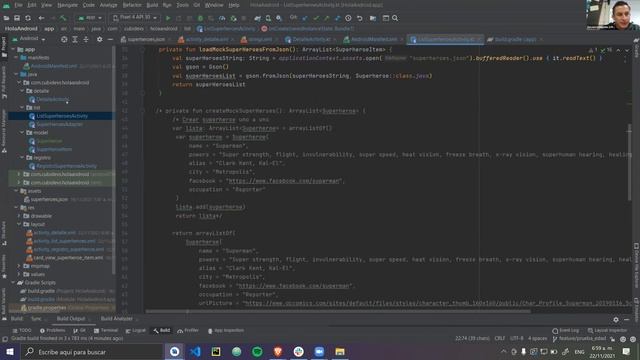Screen dimensions: 640x360
Task: Hide the Project panel with the minus icon
Action: point(110,39)
